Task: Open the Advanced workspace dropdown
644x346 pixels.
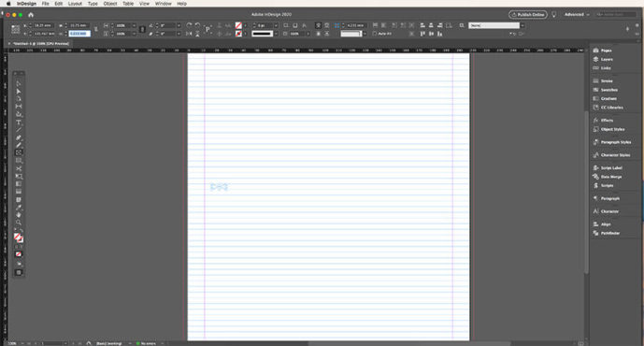Action: click(x=577, y=14)
